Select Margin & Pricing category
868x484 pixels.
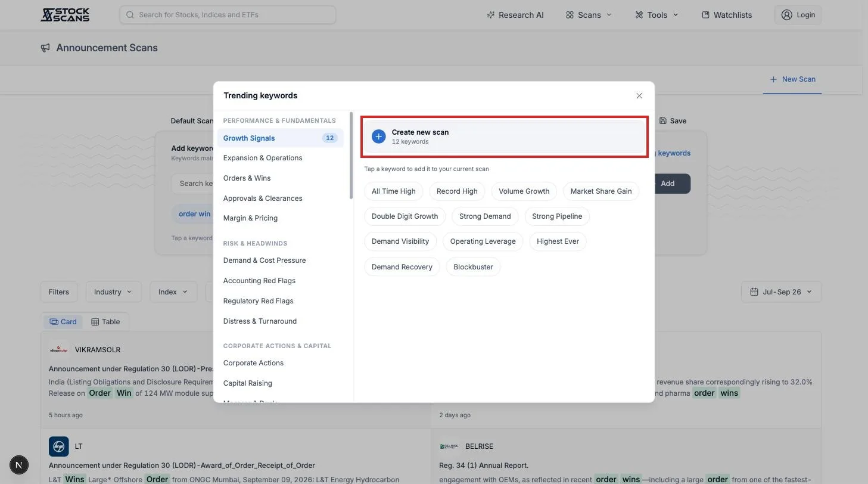click(280, 218)
